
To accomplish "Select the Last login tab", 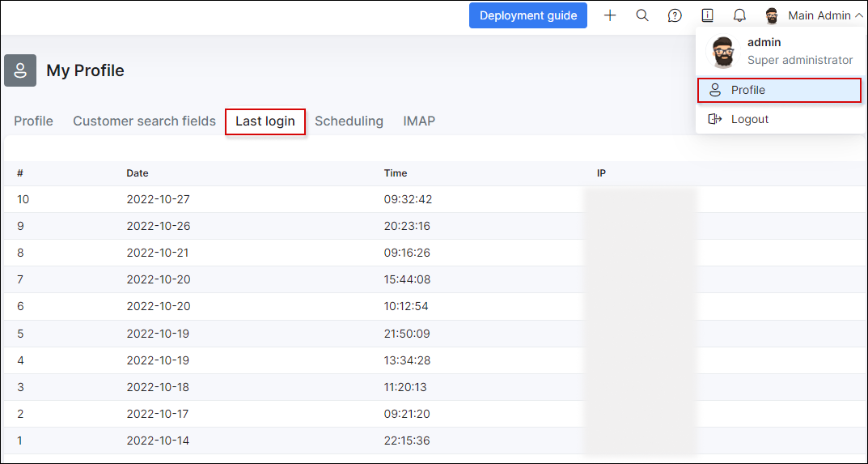I will pos(265,121).
